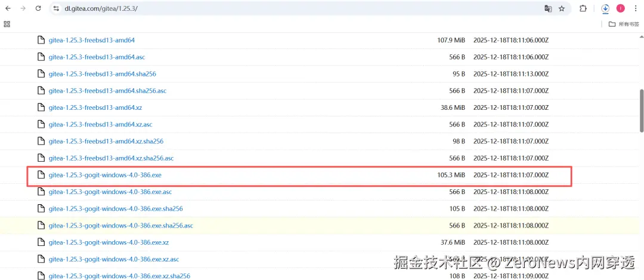Open gitea-1.25.3-freebsd13-amd64.sha256.asc link
The image size is (644, 280).
pos(107,91)
